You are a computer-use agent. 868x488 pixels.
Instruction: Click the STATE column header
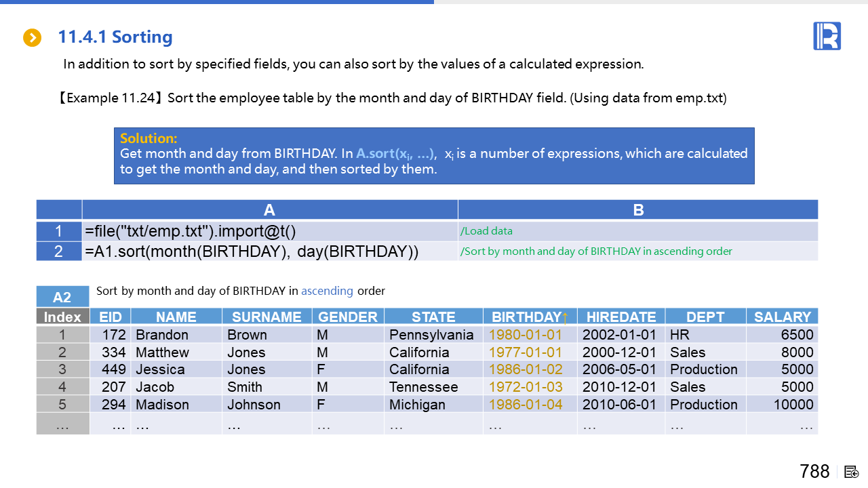(433, 317)
